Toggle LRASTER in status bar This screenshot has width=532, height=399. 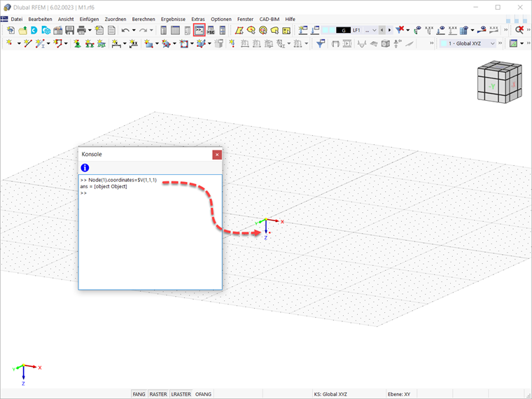point(181,394)
